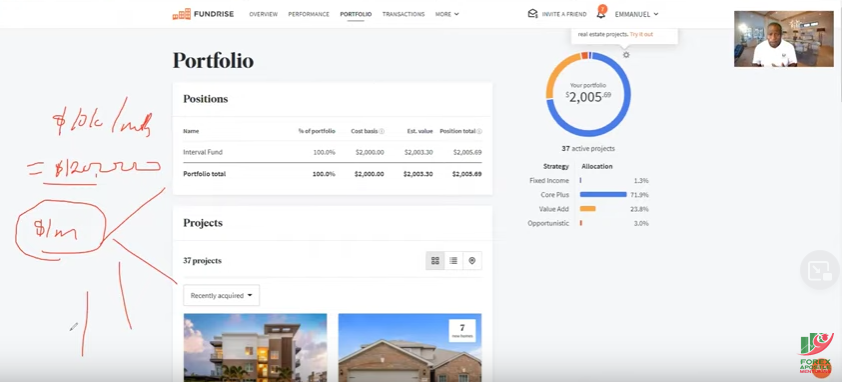Open the notifications bell icon
Image resolution: width=842 pixels, height=382 pixels.
coord(601,13)
